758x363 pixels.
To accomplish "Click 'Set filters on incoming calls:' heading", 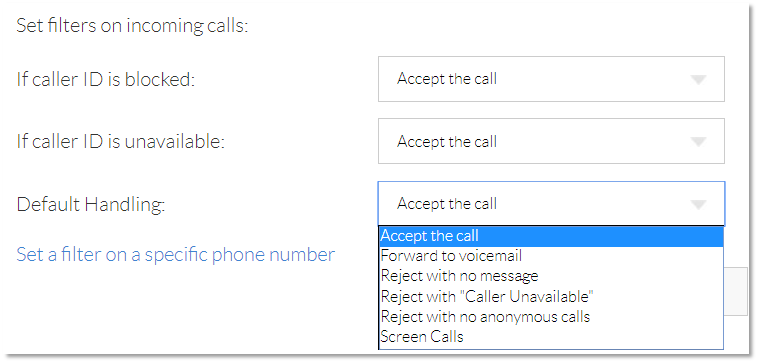I will (132, 26).
